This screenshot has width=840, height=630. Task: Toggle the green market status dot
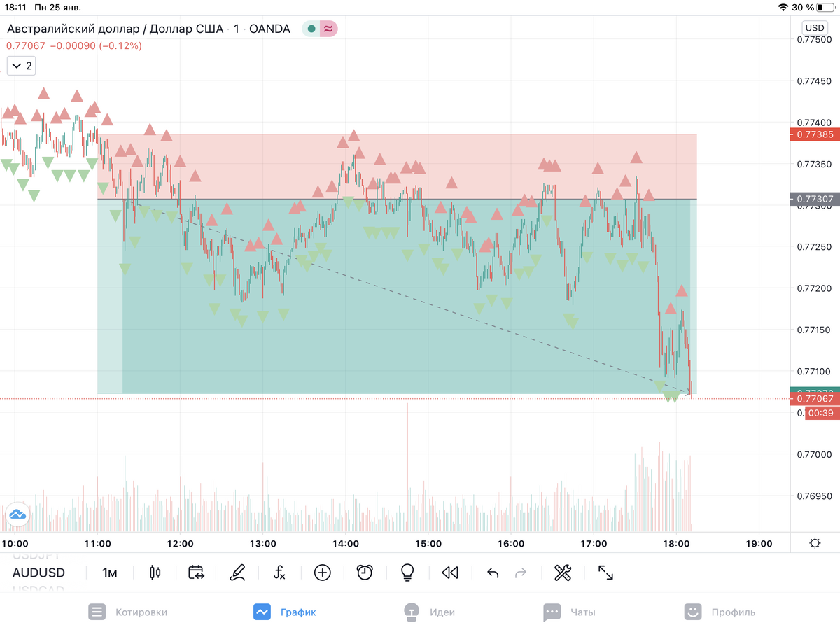pyautogui.click(x=311, y=29)
